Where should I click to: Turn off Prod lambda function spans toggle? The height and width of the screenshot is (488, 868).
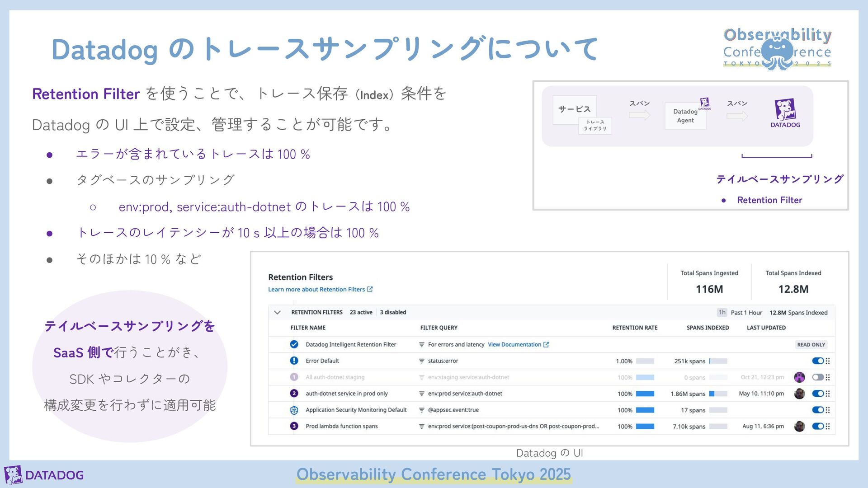pyautogui.click(x=817, y=426)
